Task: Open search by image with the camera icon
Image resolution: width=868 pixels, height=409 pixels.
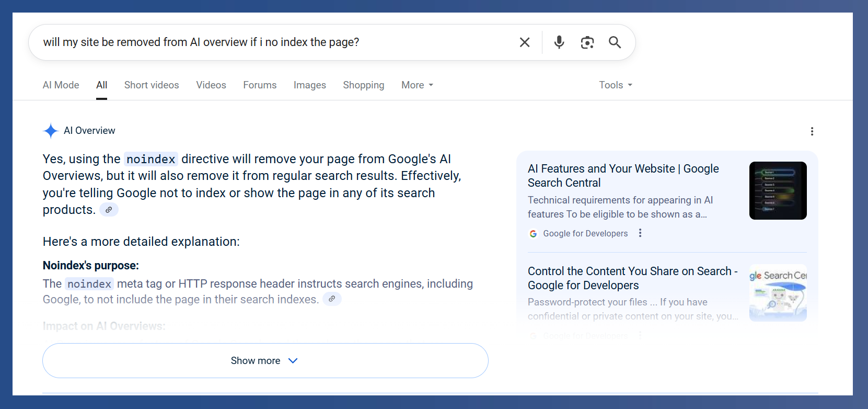Action: click(x=587, y=42)
